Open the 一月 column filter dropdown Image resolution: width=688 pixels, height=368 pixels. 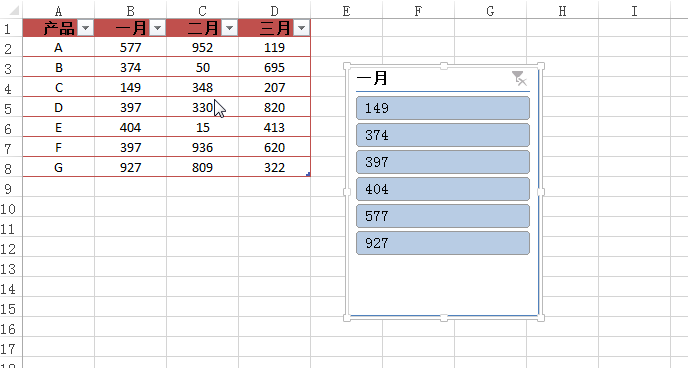pos(158,29)
